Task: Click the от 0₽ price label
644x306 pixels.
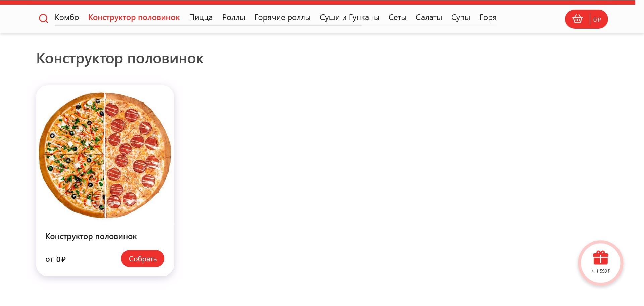Action: (55, 259)
